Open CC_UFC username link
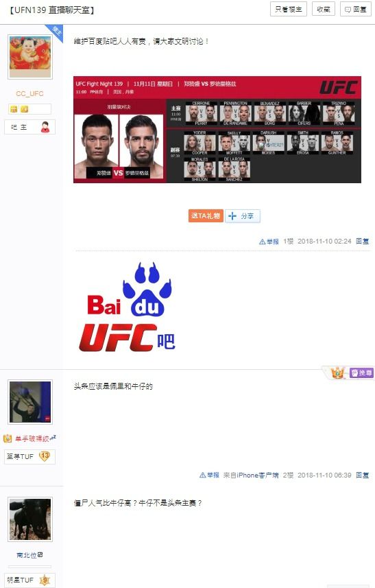Screen dimensions: 375x588 click(30, 94)
